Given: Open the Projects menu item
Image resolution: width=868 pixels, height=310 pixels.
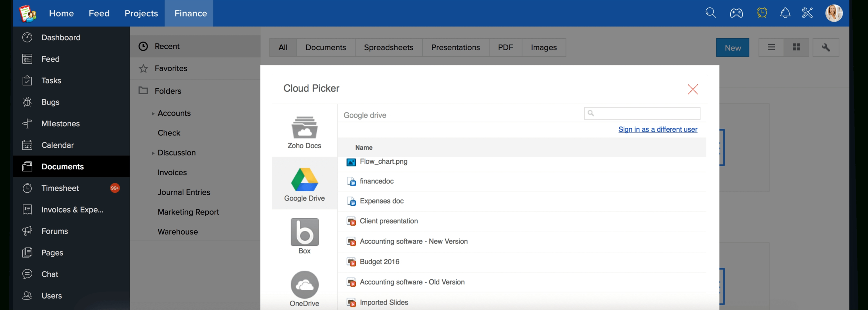Looking at the screenshot, I should pyautogui.click(x=141, y=13).
